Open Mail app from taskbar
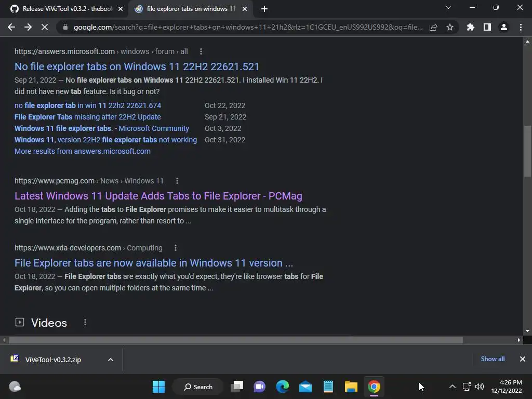 pyautogui.click(x=305, y=387)
